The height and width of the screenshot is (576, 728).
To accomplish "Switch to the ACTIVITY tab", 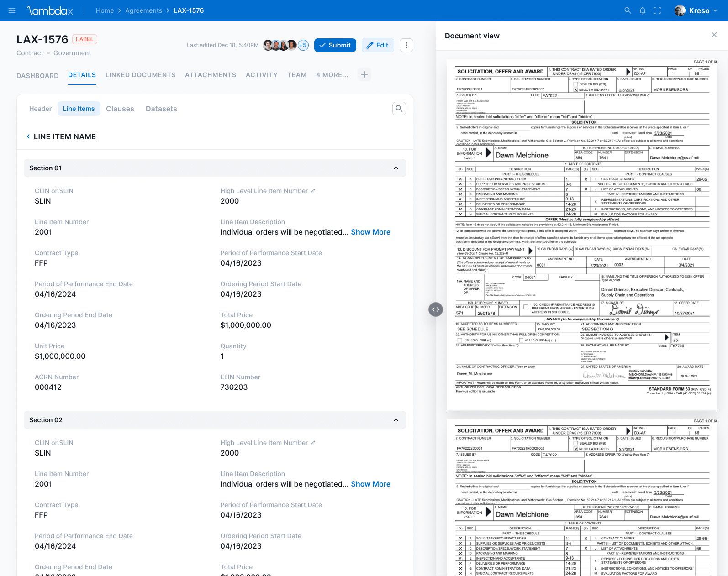I will [x=262, y=75].
